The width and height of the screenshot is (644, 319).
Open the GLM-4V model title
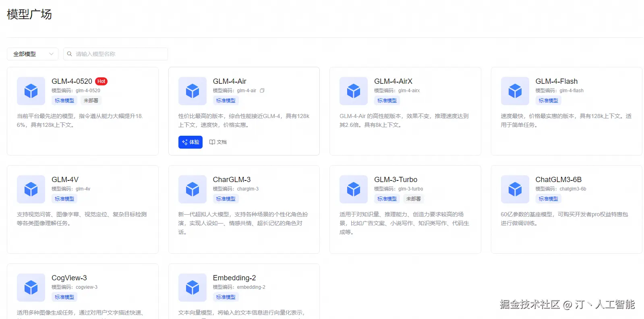tap(65, 180)
